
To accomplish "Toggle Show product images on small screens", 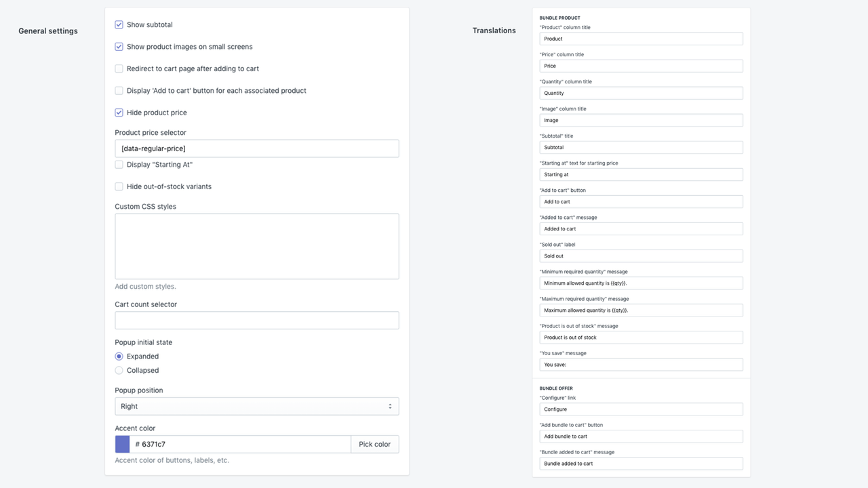I will pos(119,47).
